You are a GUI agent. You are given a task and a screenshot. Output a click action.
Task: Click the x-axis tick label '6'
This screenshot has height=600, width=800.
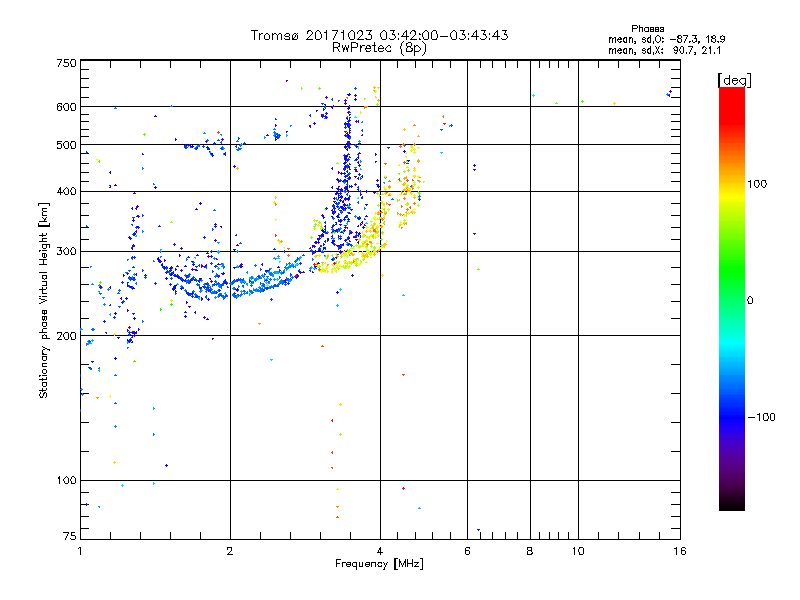pos(467,551)
